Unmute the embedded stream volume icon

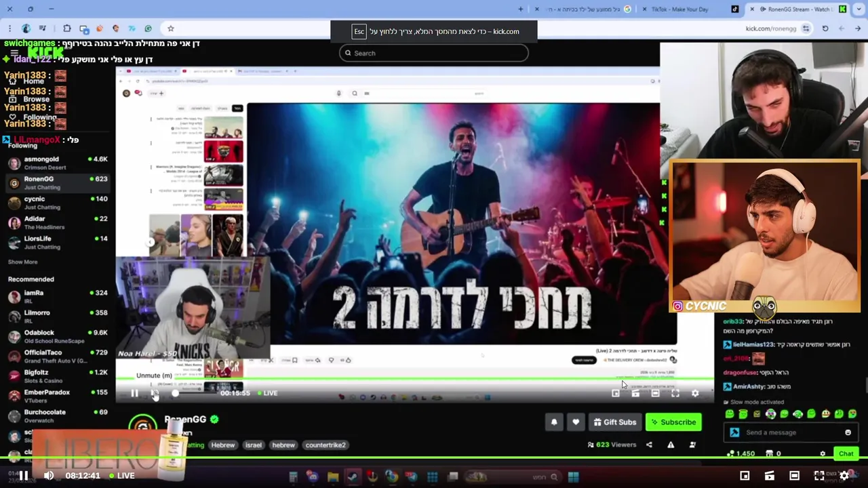coord(155,393)
